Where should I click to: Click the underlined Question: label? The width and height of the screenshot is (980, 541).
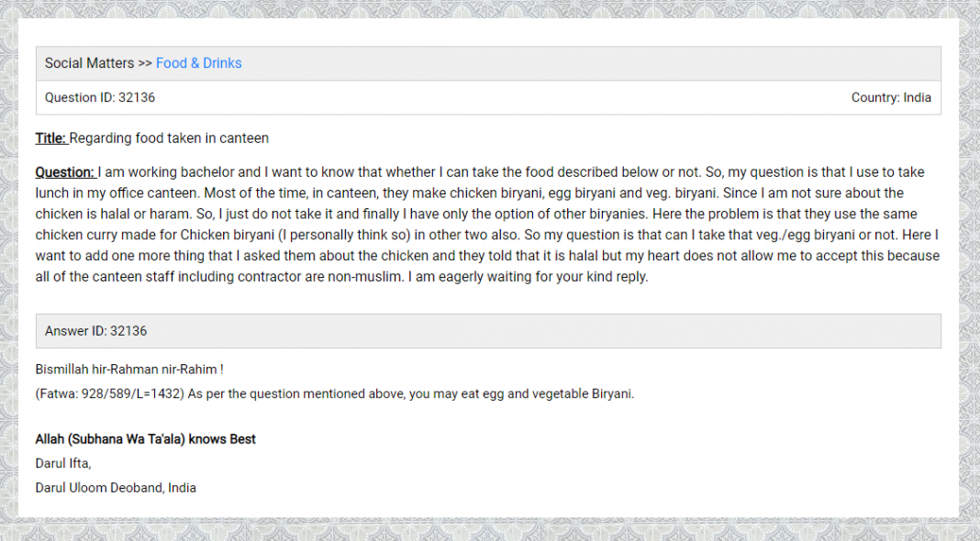(x=65, y=172)
